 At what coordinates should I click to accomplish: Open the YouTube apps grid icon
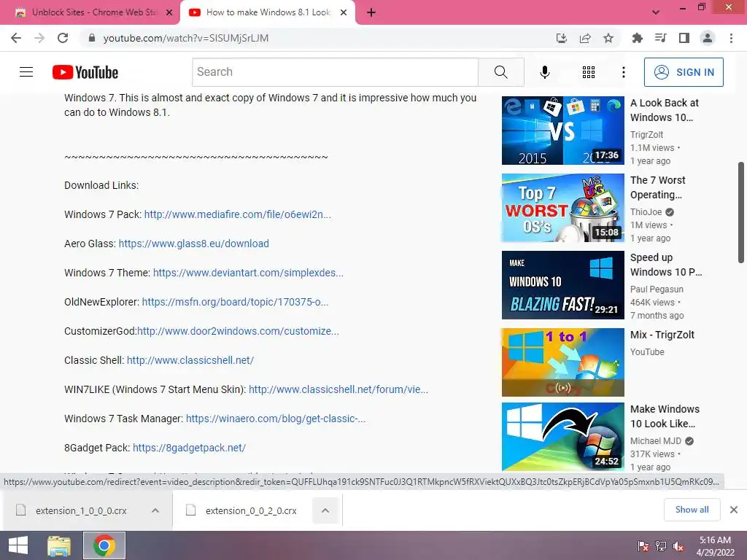(x=589, y=72)
